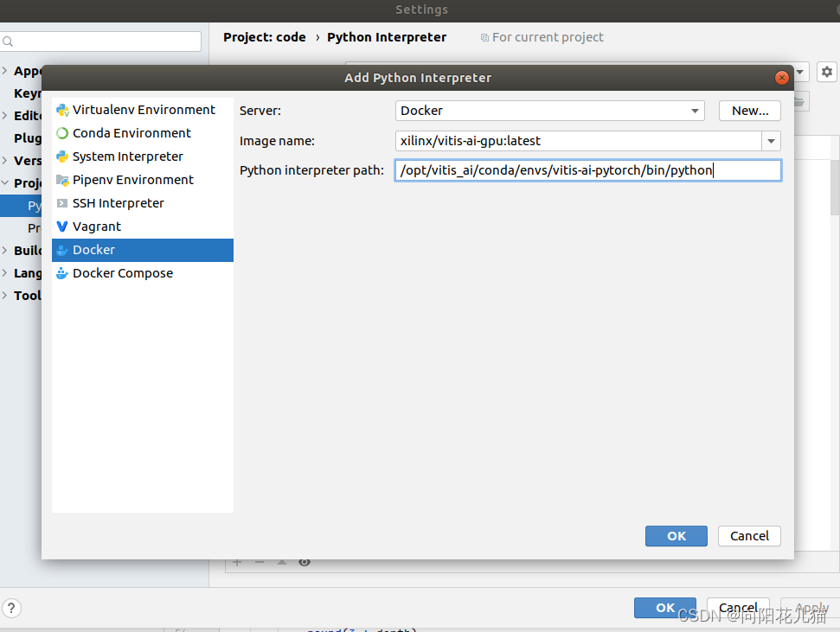Viewport: 840px width, 632px height.
Task: Click the Python interpreter path text field
Action: [588, 170]
